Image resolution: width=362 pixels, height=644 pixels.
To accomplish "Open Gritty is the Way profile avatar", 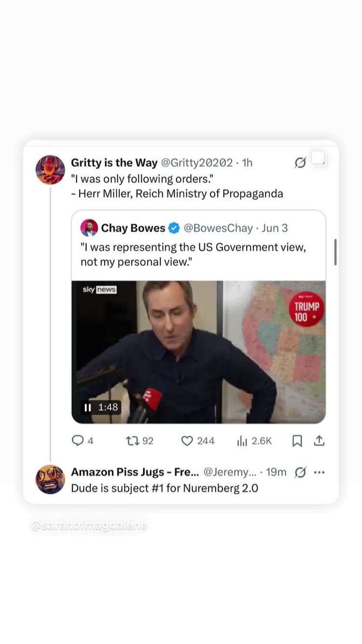I will click(x=50, y=169).
